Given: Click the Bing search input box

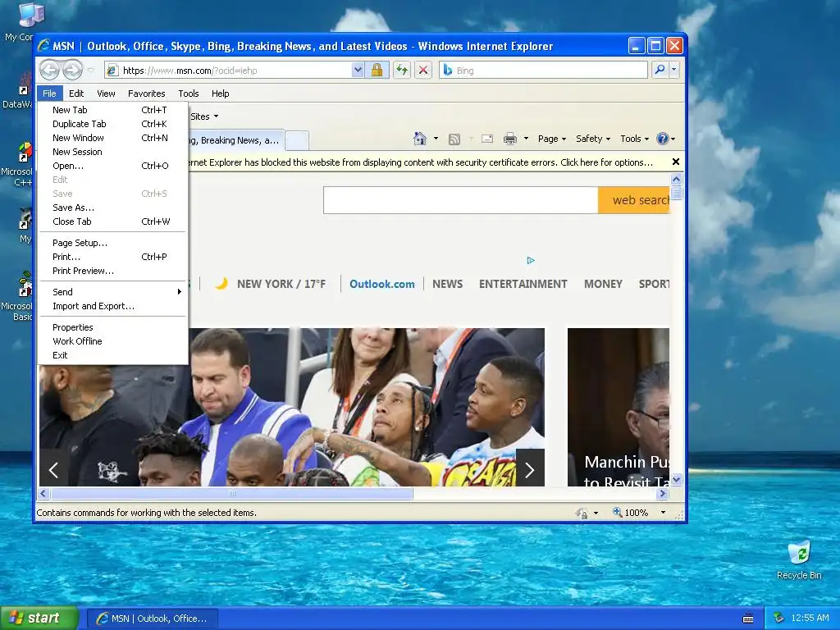Looking at the screenshot, I should 544,71.
